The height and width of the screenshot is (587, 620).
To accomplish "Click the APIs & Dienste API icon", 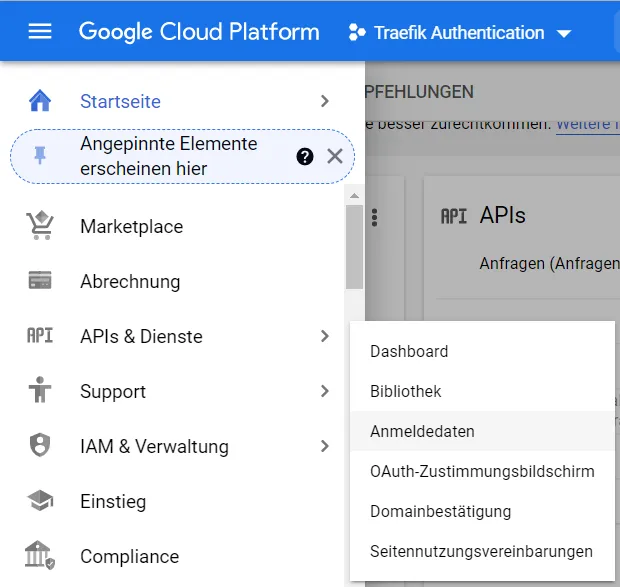I will [40, 336].
